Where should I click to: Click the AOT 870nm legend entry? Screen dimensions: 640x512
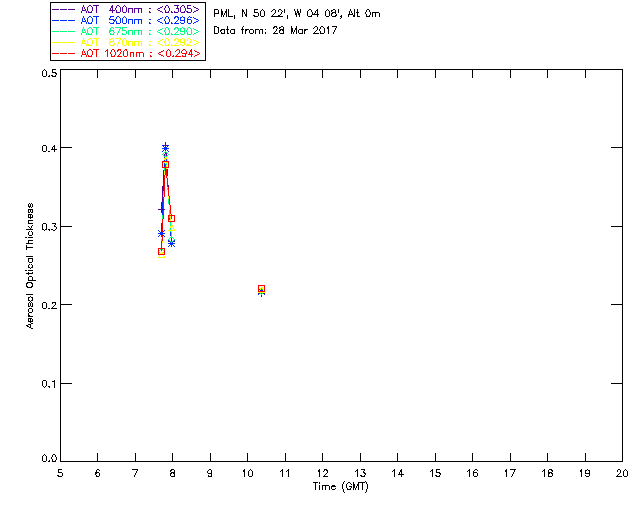(126, 42)
